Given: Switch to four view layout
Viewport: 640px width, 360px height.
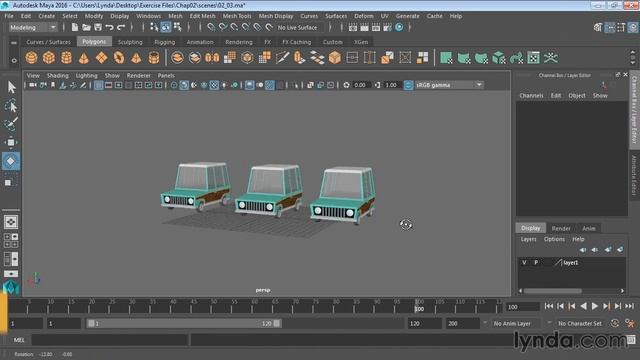Looking at the screenshot, I should 11,240.
